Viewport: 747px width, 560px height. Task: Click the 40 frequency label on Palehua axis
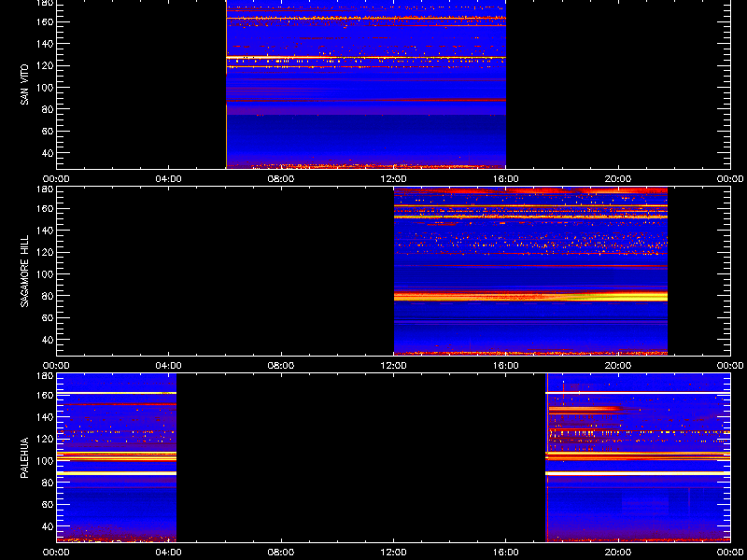tap(48, 526)
